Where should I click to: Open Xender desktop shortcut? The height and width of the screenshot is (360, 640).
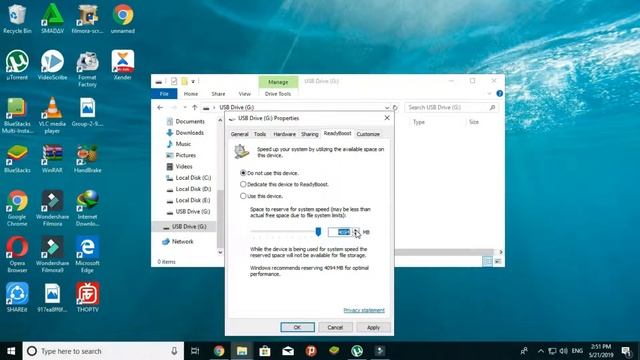(x=123, y=65)
